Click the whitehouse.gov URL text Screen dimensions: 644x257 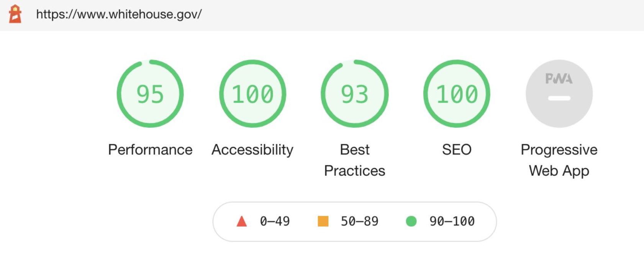point(119,14)
